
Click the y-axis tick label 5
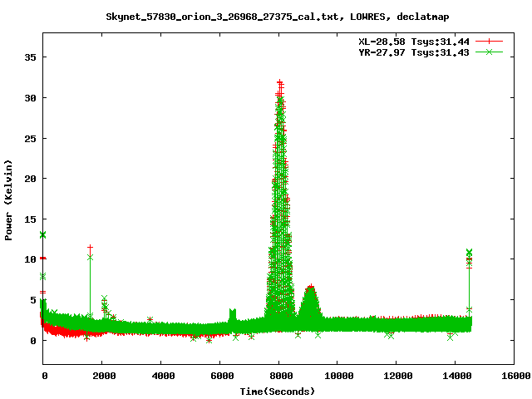33,300
